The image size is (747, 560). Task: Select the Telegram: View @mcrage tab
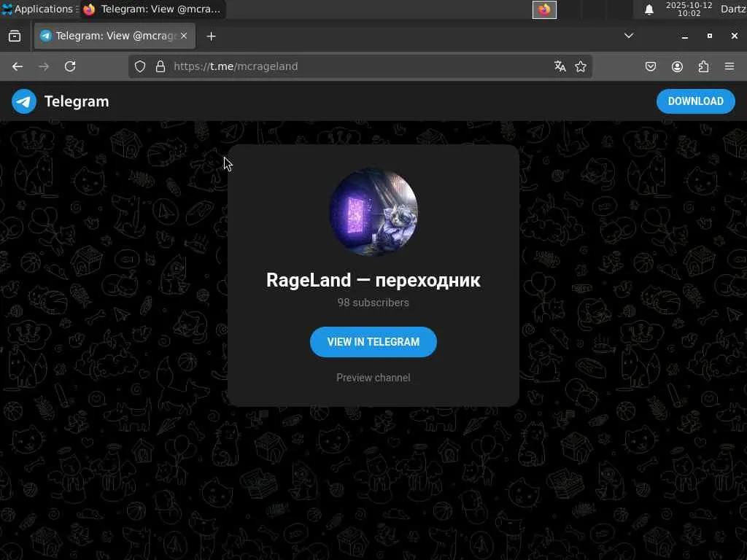115,36
